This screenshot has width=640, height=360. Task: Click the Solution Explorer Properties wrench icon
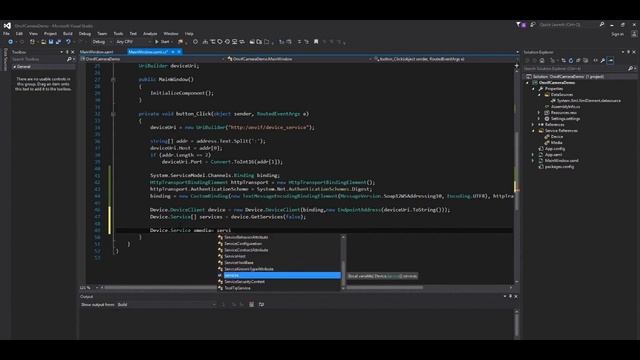coord(603,60)
